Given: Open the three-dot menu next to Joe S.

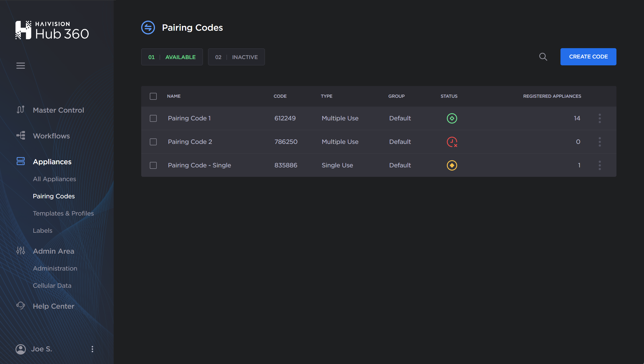Looking at the screenshot, I should click(x=92, y=349).
